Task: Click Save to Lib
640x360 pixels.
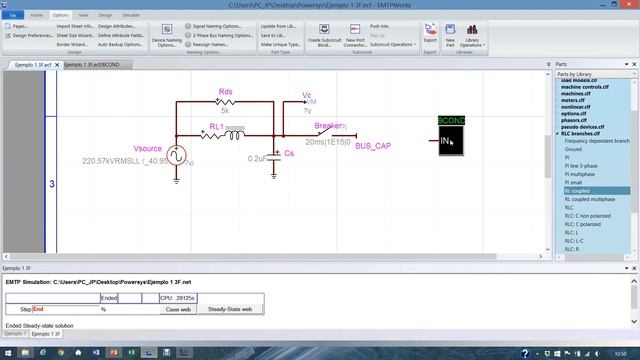Action: 273,36
